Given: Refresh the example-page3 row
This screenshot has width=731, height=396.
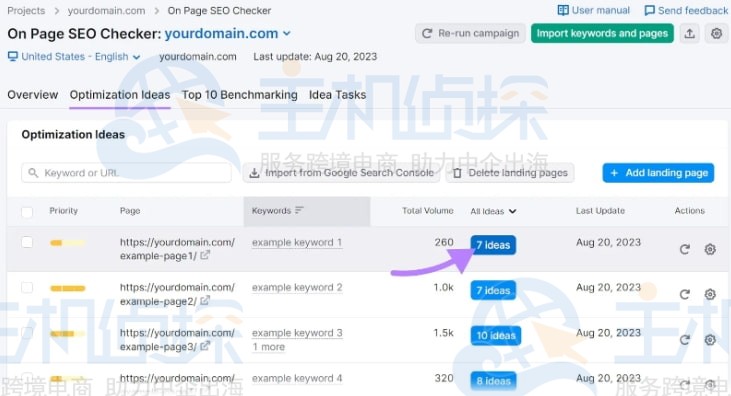Looking at the screenshot, I should (x=684, y=340).
